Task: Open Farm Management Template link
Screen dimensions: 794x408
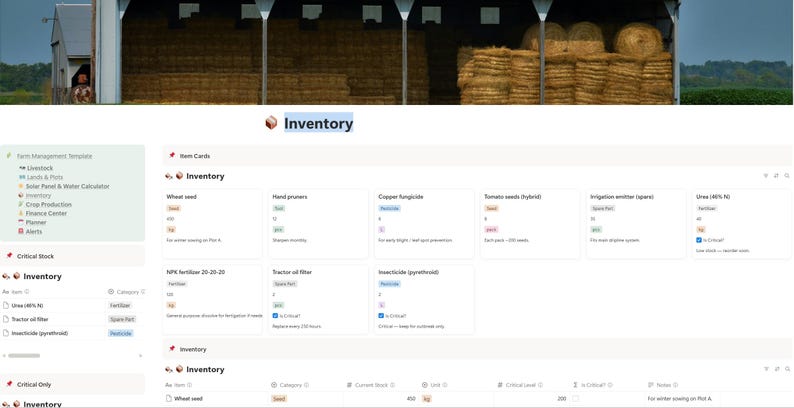Action: (55, 156)
